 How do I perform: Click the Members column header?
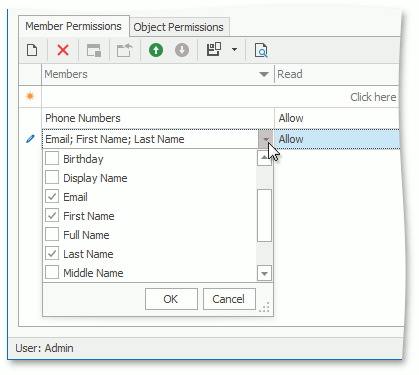pyautogui.click(x=158, y=74)
